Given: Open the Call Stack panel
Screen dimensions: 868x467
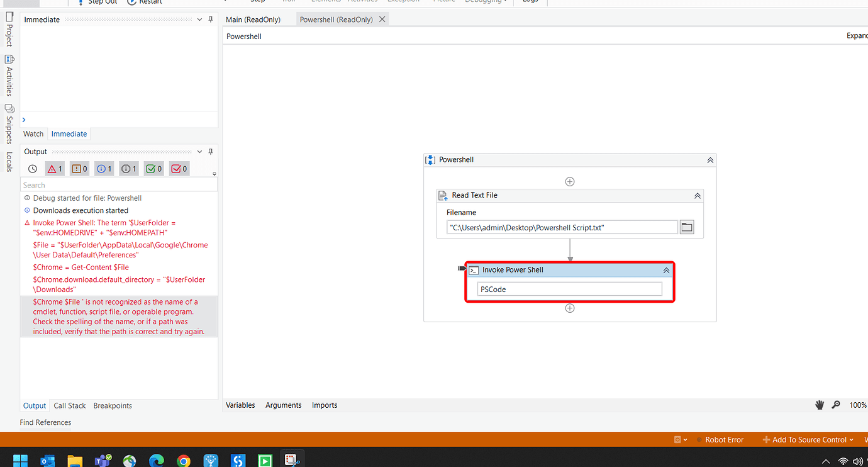Looking at the screenshot, I should pos(69,405).
